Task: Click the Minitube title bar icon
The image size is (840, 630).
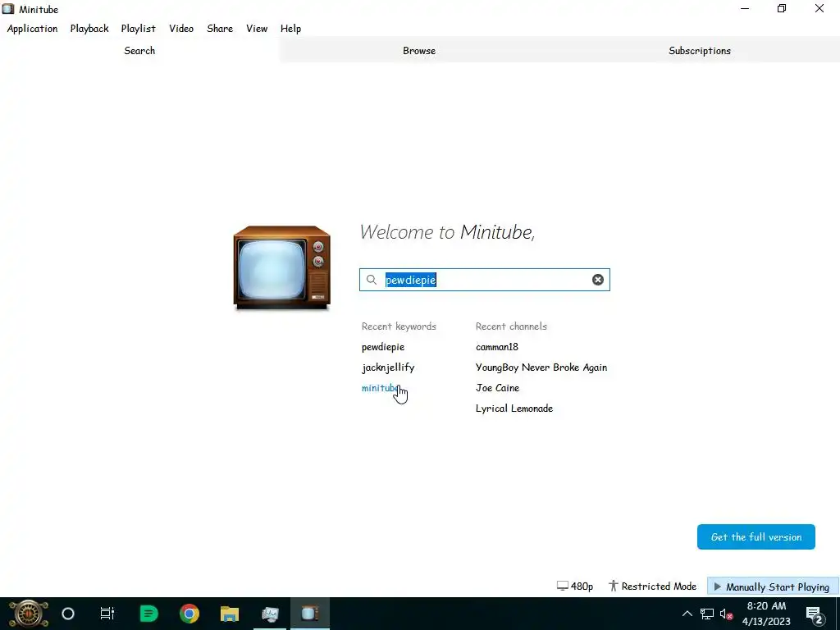Action: (8, 9)
